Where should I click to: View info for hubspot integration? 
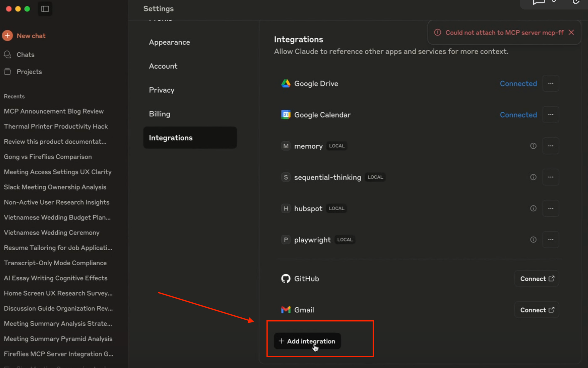[x=533, y=208]
